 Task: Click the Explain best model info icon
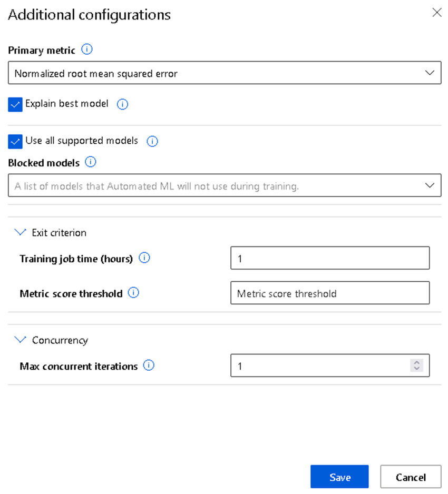pos(122,104)
